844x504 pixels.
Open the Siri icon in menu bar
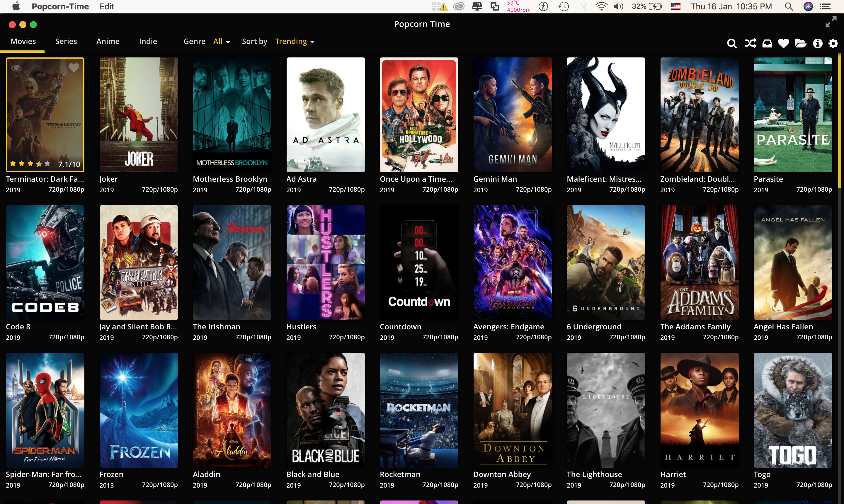808,6
